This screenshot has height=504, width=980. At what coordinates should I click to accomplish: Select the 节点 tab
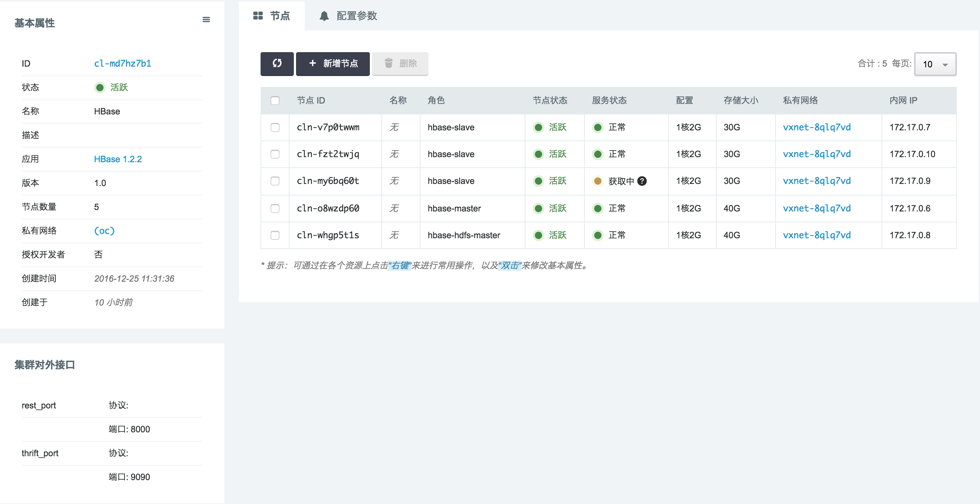280,16
